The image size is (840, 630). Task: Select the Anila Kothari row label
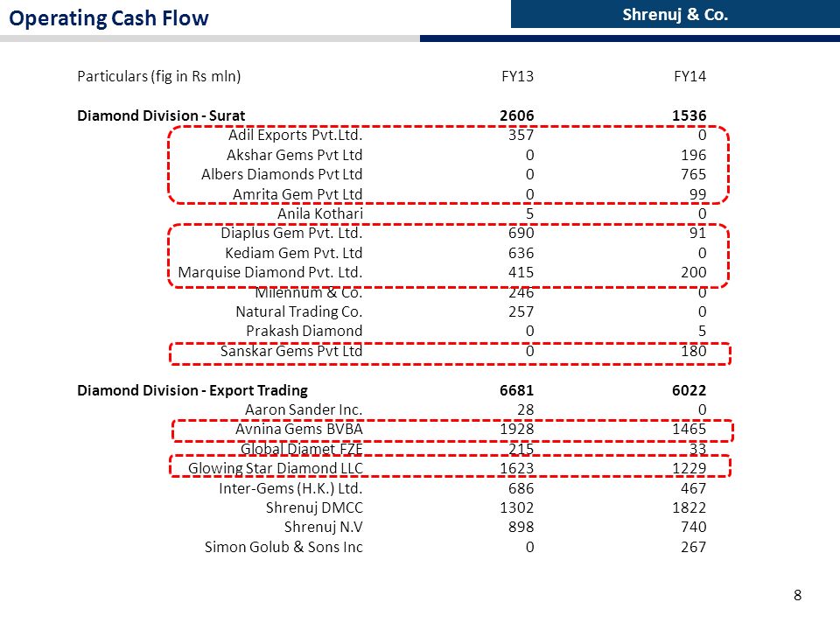click(320, 213)
